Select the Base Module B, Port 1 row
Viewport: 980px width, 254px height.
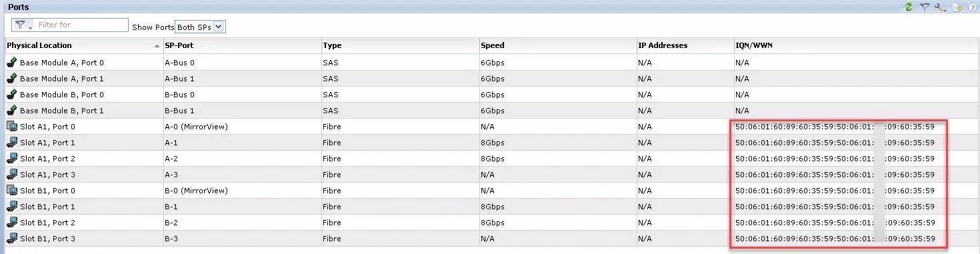tap(490, 110)
